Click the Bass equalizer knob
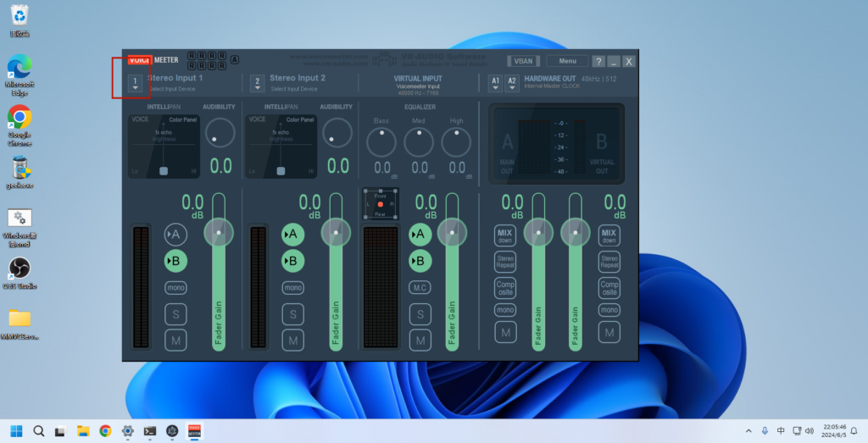The height and width of the screenshot is (443, 868). (381, 142)
